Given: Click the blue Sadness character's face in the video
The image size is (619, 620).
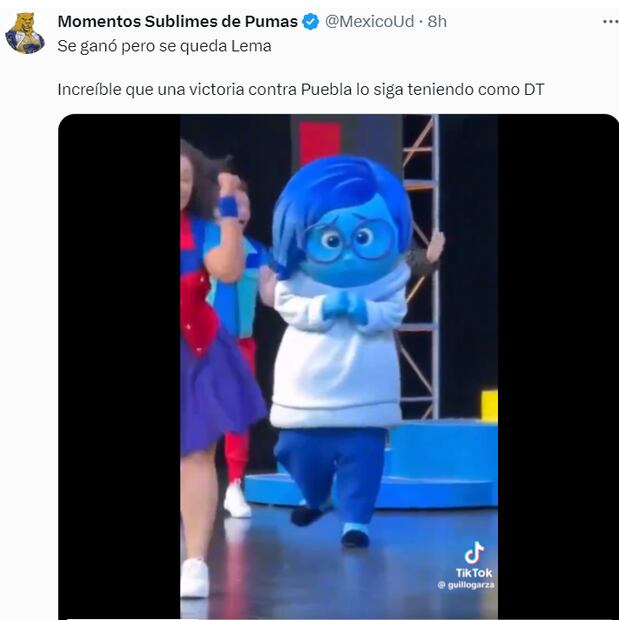Looking at the screenshot, I should point(346,245).
